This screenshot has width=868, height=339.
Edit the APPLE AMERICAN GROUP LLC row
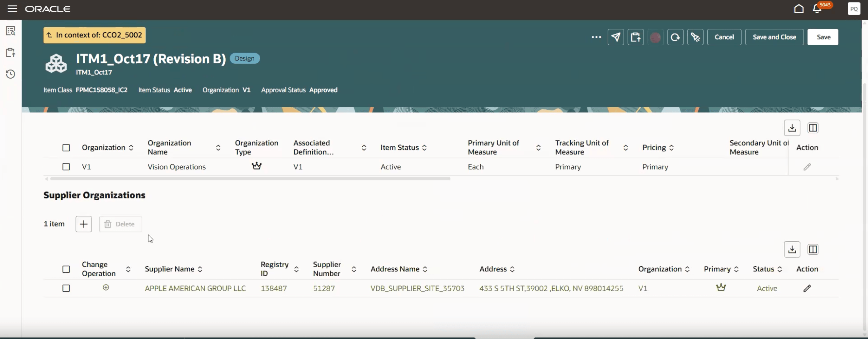[x=808, y=288]
